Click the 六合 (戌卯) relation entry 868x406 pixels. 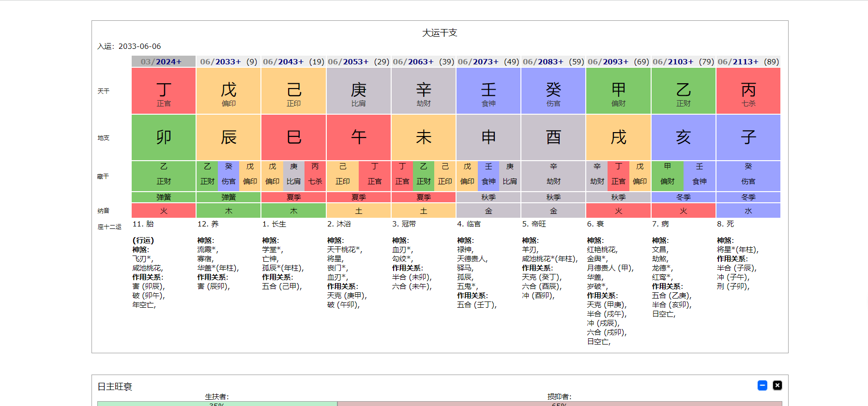click(607, 332)
